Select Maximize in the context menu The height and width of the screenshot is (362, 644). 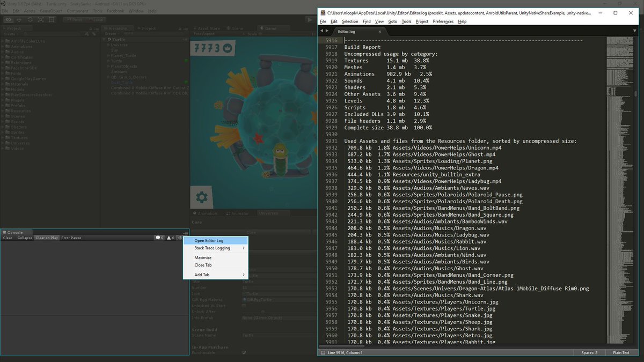click(216, 257)
